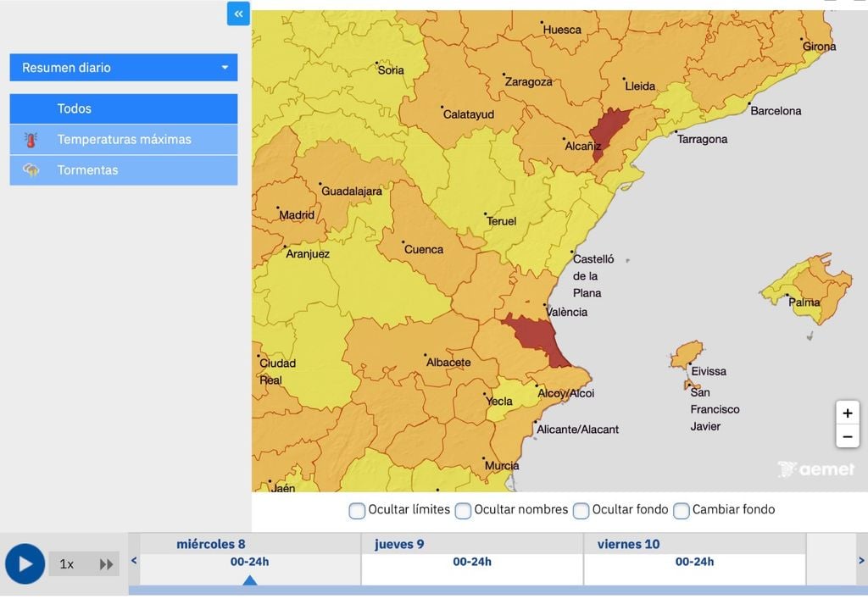Viewport: 868px width, 610px height.
Task: Click the blue timeline progress bar
Action: [498, 590]
